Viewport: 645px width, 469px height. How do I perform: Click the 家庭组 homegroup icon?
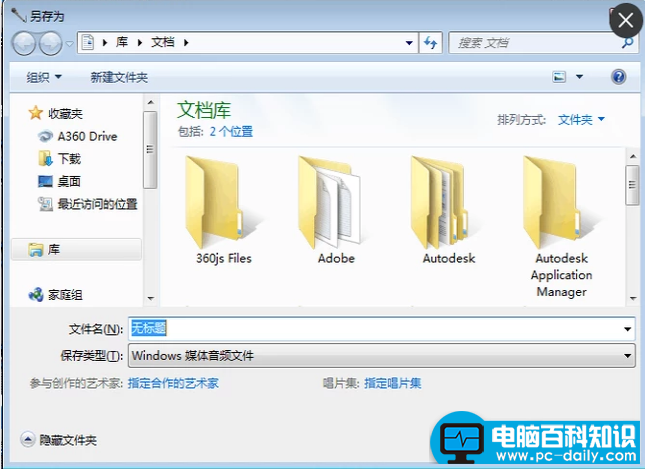coord(36,295)
